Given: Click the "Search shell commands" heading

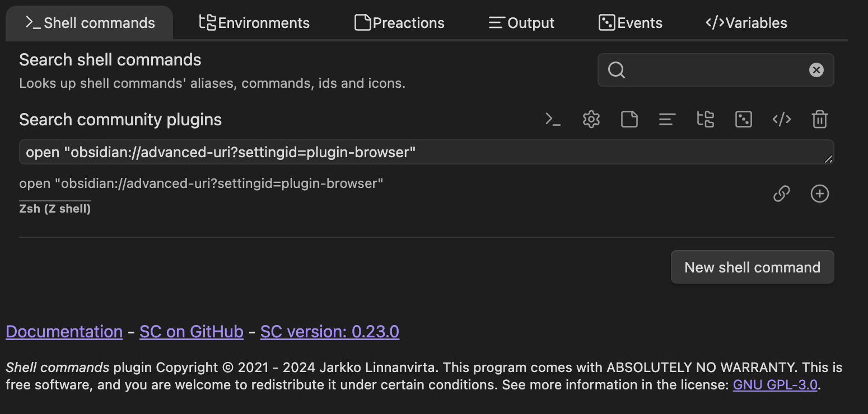Looking at the screenshot, I should click(x=110, y=60).
